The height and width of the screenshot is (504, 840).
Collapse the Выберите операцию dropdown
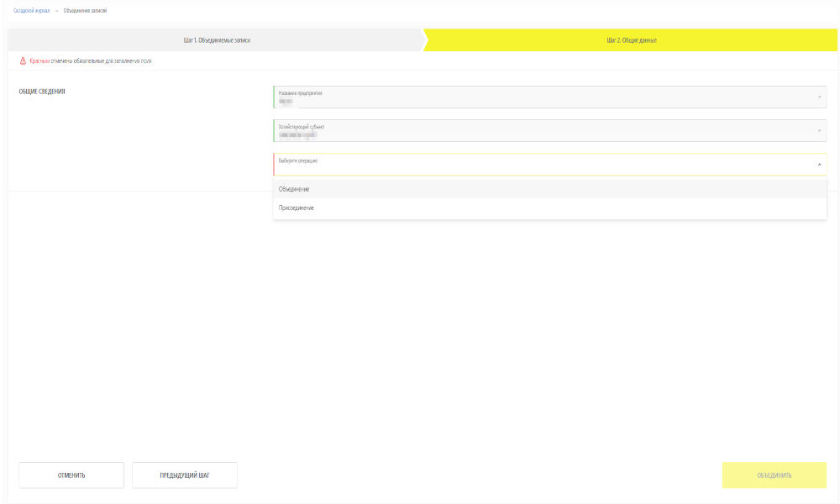(x=549, y=165)
